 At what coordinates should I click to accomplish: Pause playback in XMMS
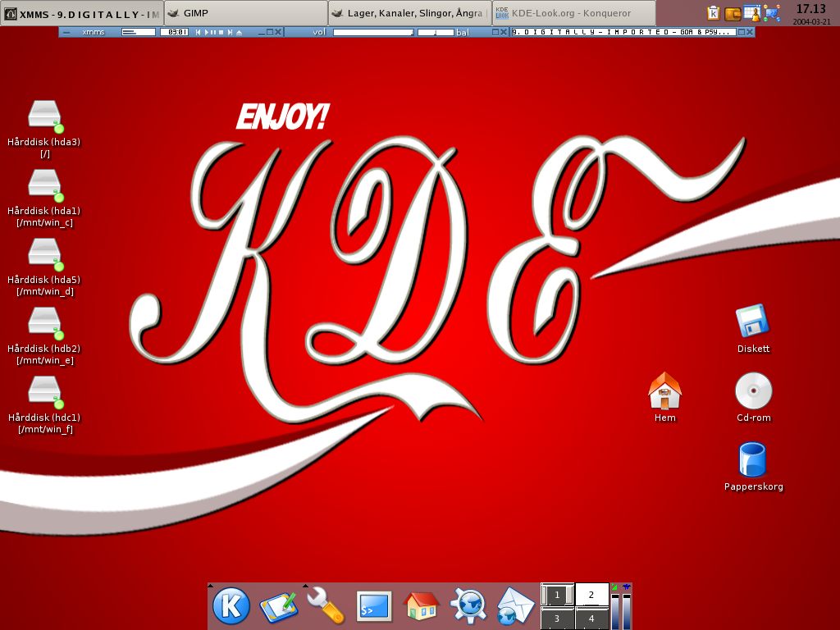coord(213,32)
